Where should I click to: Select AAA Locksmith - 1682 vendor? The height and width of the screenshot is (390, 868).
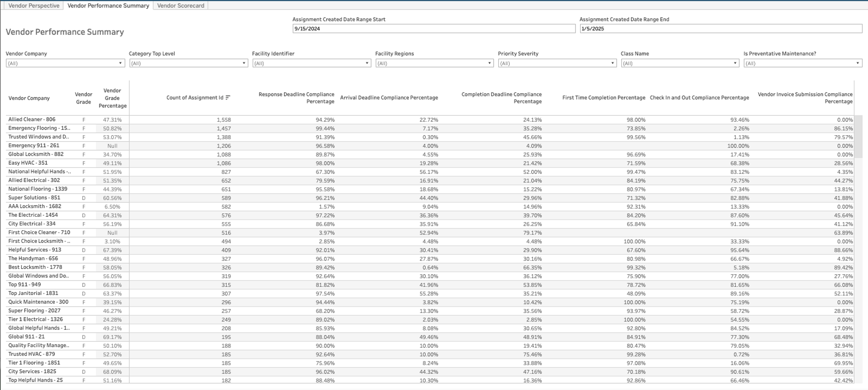[x=34, y=206]
